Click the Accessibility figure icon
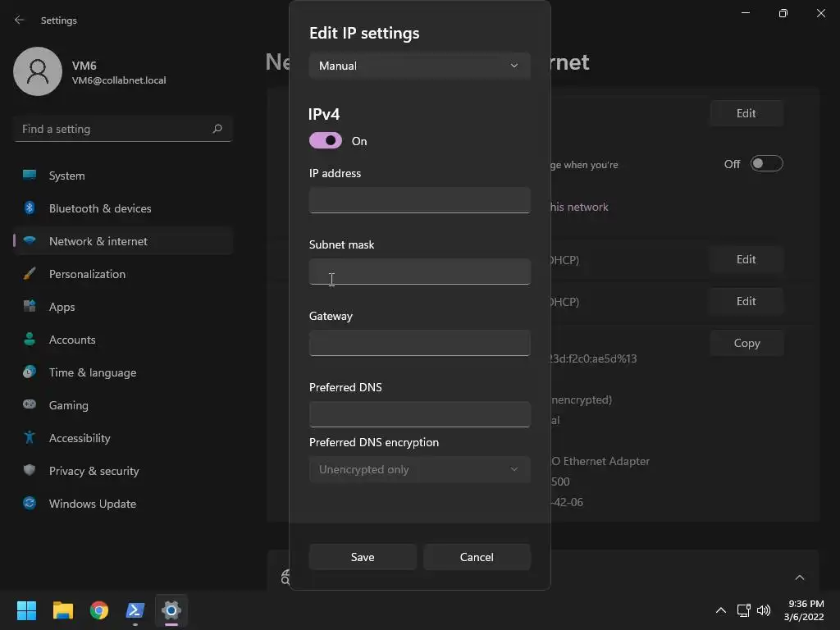The width and height of the screenshot is (840, 630). (30, 438)
